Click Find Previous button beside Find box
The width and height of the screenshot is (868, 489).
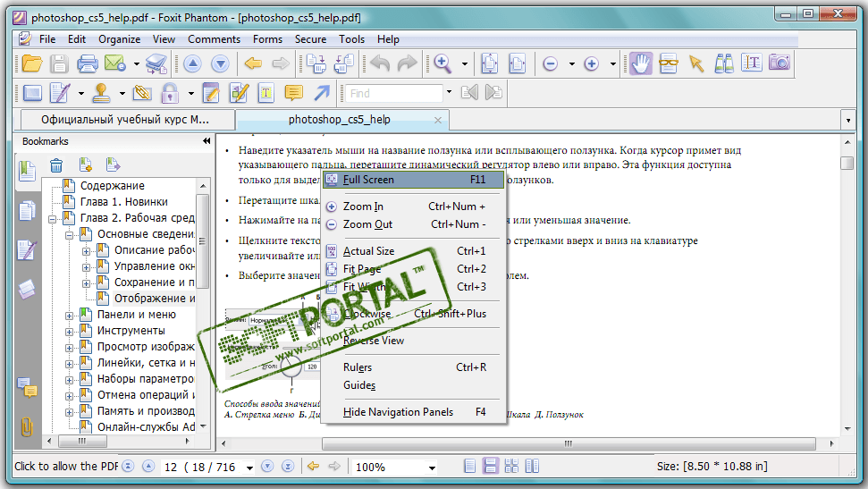469,92
